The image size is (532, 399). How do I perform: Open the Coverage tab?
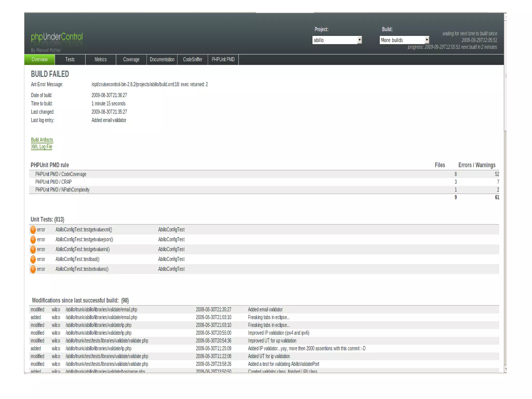[x=131, y=60]
